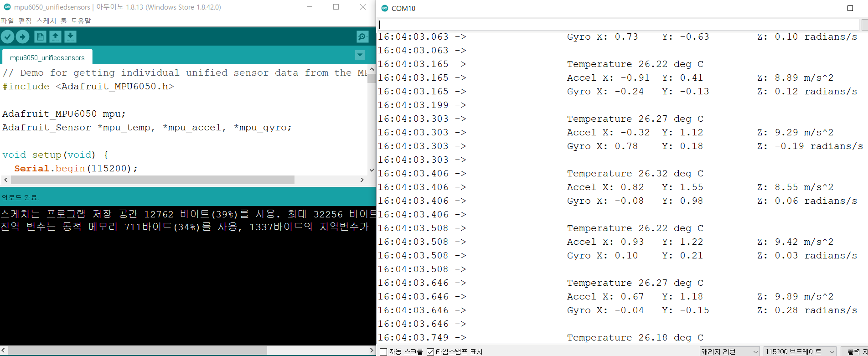Click the Arduino logo in IDE title bar
Screen dimensions: 868x356
point(7,7)
